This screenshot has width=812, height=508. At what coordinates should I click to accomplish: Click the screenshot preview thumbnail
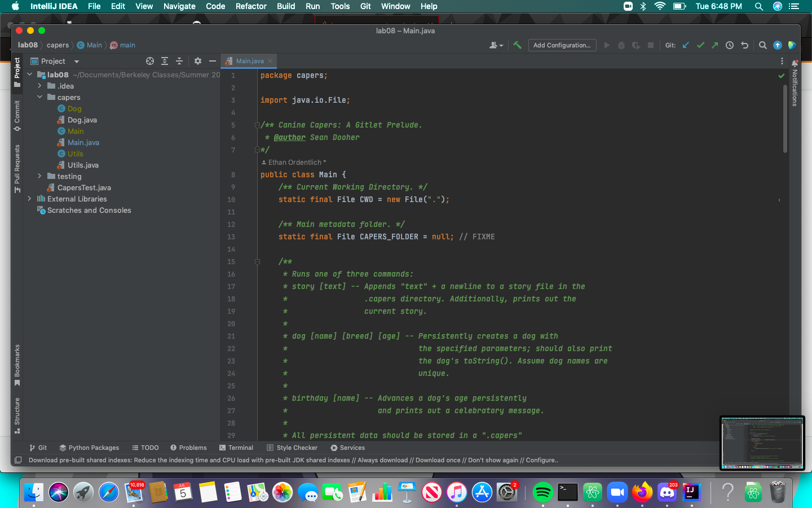(x=762, y=443)
